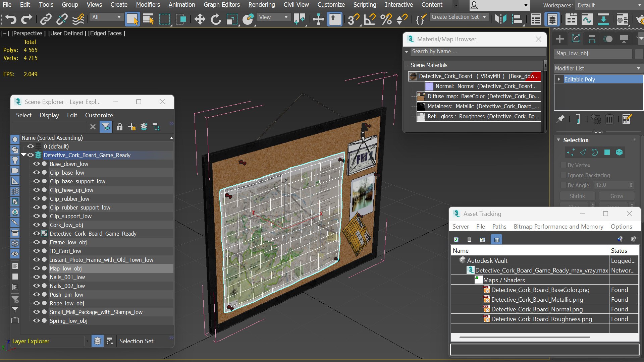Image resolution: width=644 pixels, height=362 pixels.
Task: Open the Modifier List dropdown
Action: [x=598, y=68]
